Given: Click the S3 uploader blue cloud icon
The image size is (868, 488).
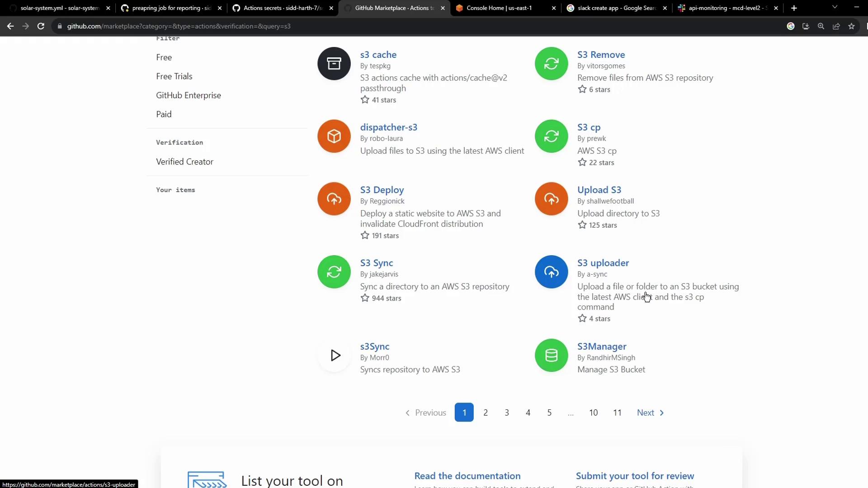Looking at the screenshot, I should (551, 272).
